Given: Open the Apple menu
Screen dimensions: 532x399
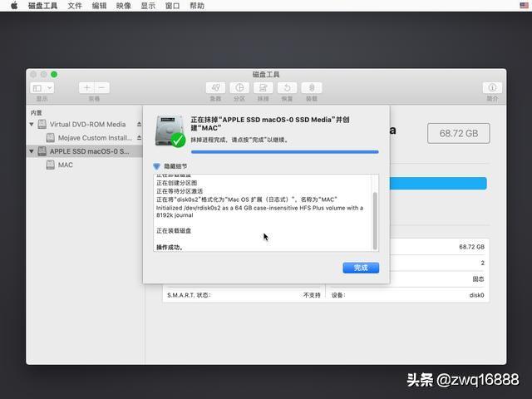Looking at the screenshot, I should [14, 6].
